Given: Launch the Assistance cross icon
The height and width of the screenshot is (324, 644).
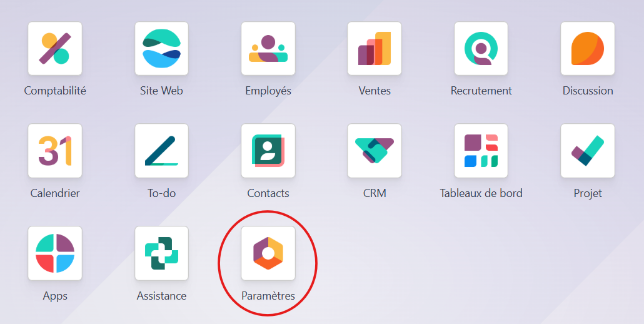Looking at the screenshot, I should click(161, 253).
